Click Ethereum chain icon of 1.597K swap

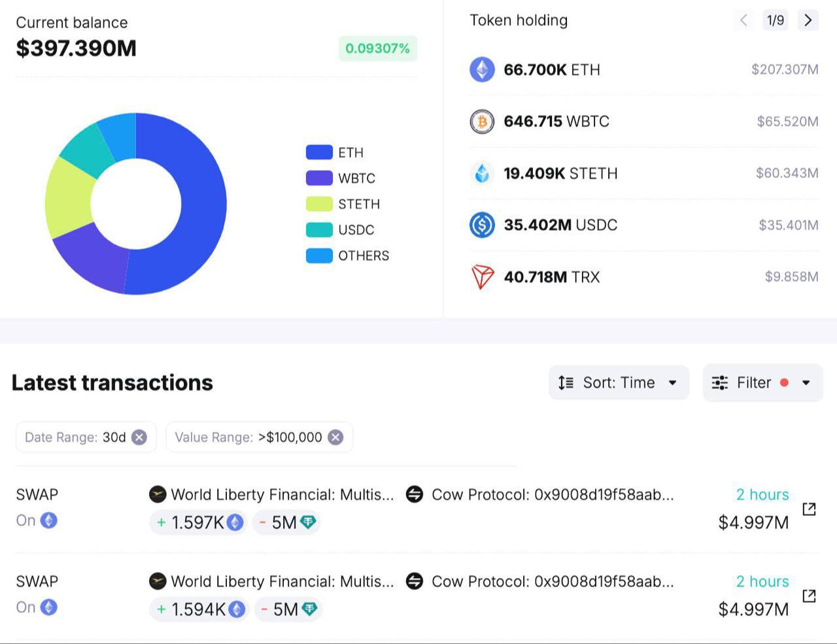tap(49, 520)
